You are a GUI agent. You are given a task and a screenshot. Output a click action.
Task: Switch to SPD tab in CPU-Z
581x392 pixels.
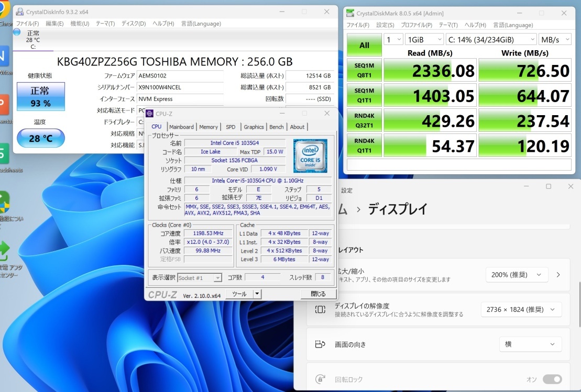pyautogui.click(x=231, y=127)
